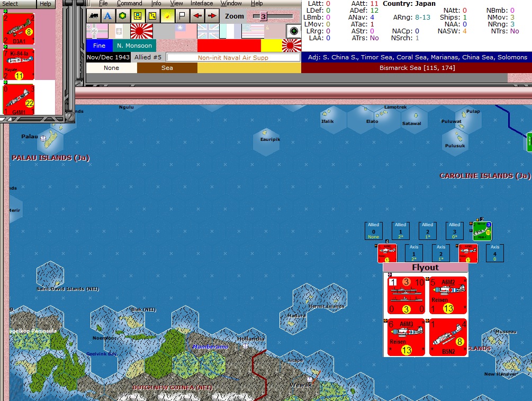
Task: Open the Interface menu
Action: pyautogui.click(x=202, y=3)
